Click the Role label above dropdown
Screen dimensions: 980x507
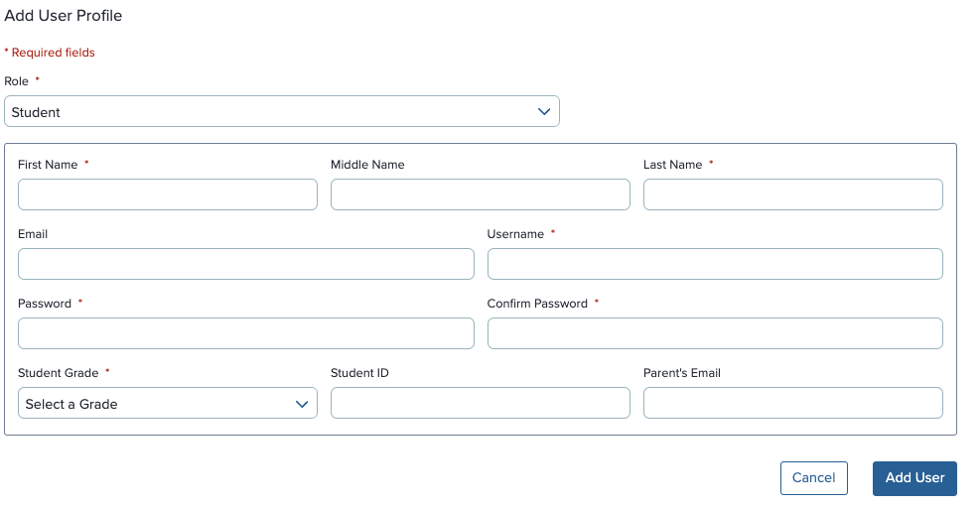pyautogui.click(x=16, y=81)
